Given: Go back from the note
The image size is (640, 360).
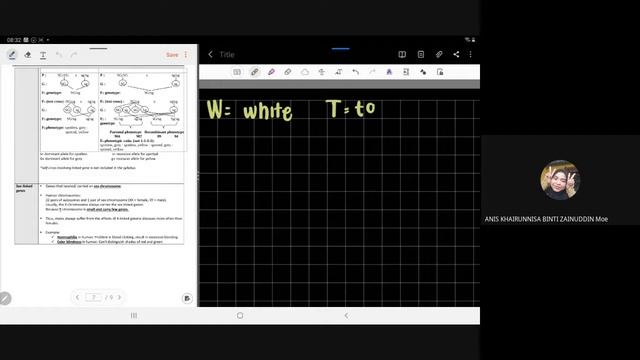Looking at the screenshot, I should [x=210, y=54].
